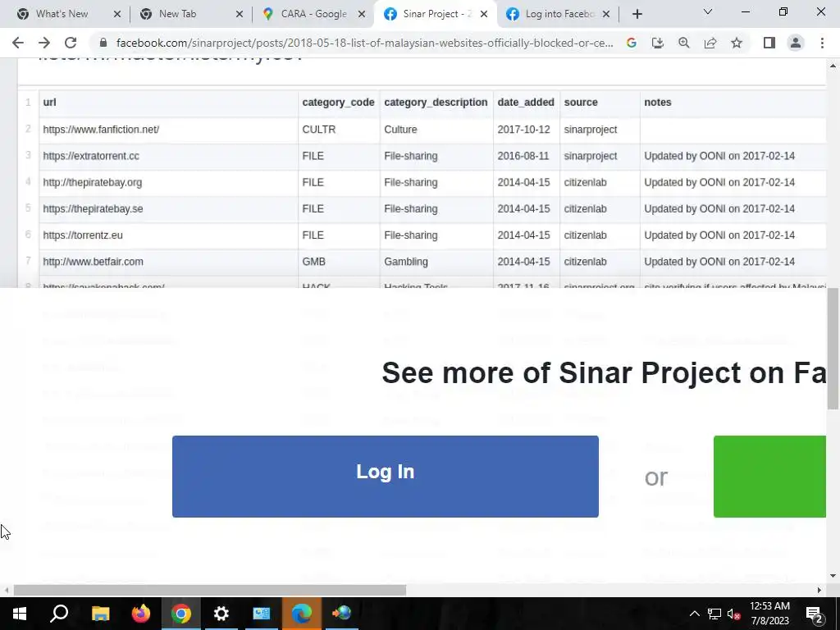Click the url column header
840x630 pixels.
pyautogui.click(x=168, y=103)
